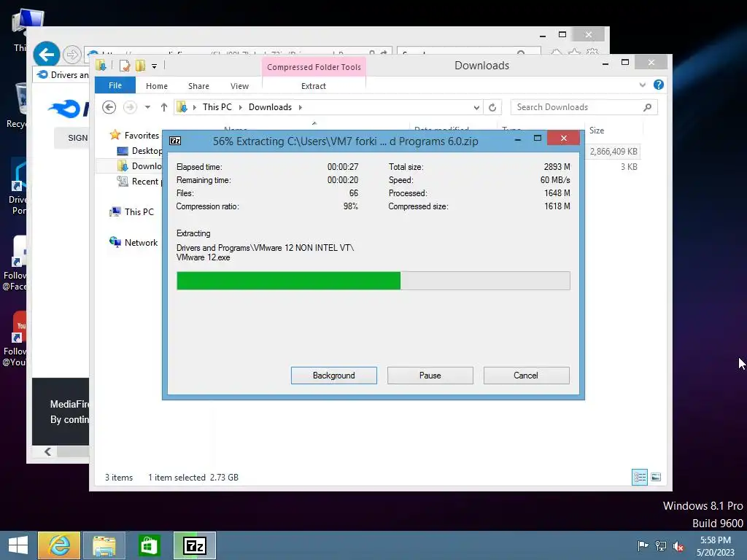
Task: Open the Extract ribbon tab
Action: click(x=314, y=86)
